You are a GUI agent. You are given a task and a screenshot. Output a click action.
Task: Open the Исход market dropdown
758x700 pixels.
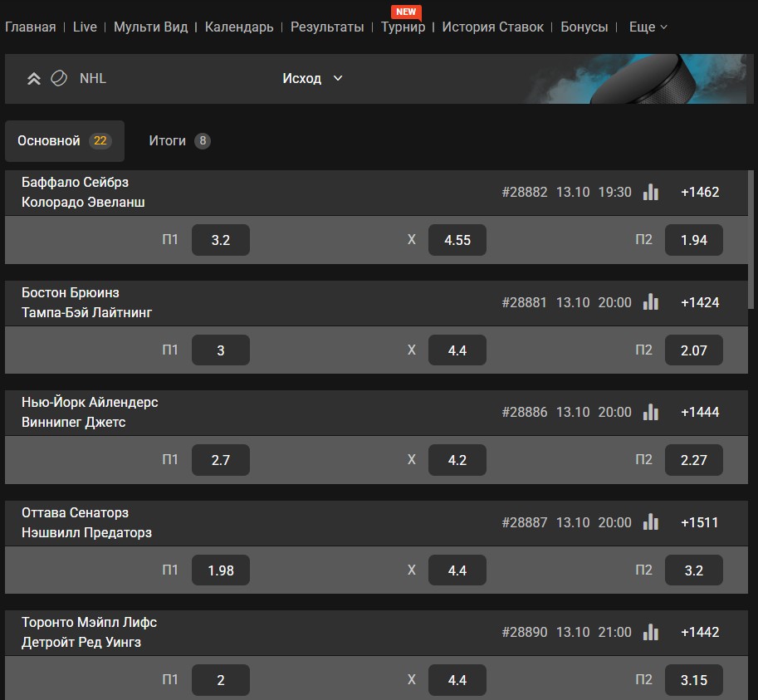coord(312,78)
